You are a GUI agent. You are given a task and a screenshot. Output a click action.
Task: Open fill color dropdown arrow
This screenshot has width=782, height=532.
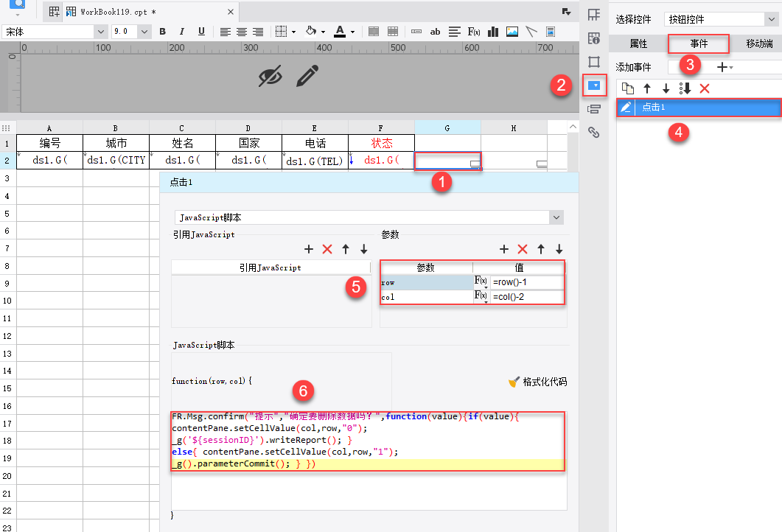[x=323, y=32]
